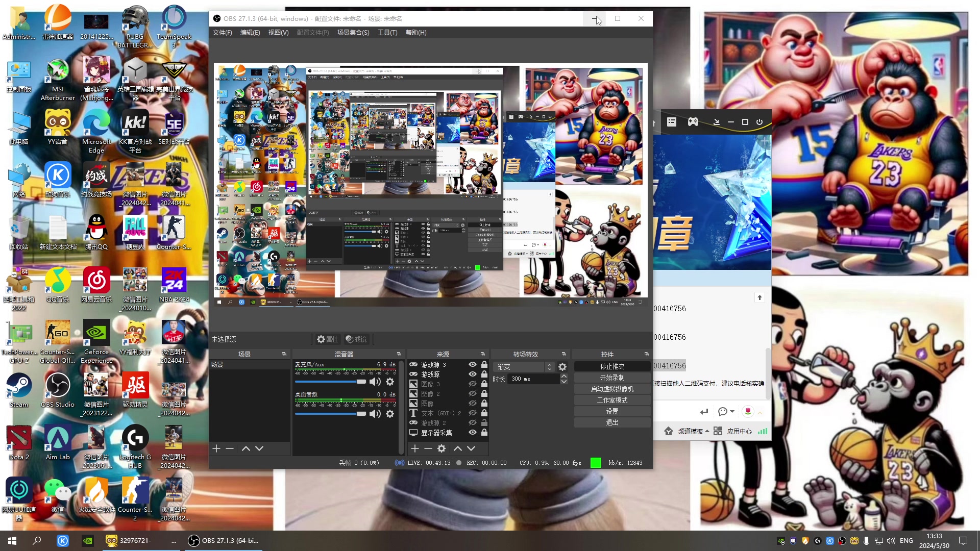Screen dimensions: 980x551
Task: Pop out the 控件 dock panel
Action: click(x=647, y=354)
